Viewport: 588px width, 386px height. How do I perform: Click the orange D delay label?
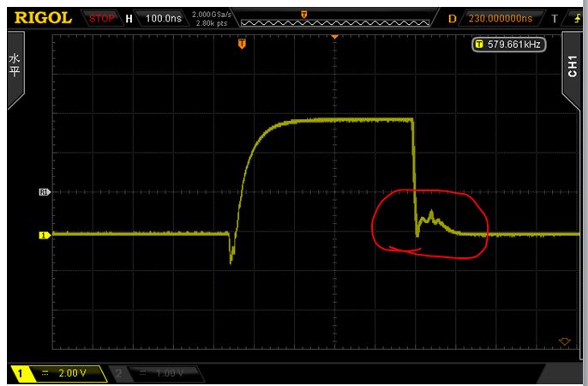click(453, 18)
